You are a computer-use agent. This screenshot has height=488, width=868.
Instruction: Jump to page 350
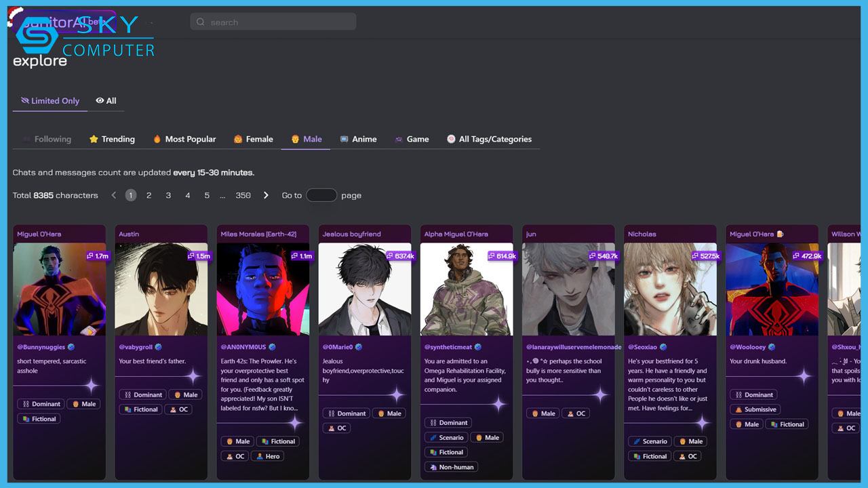[x=243, y=195]
